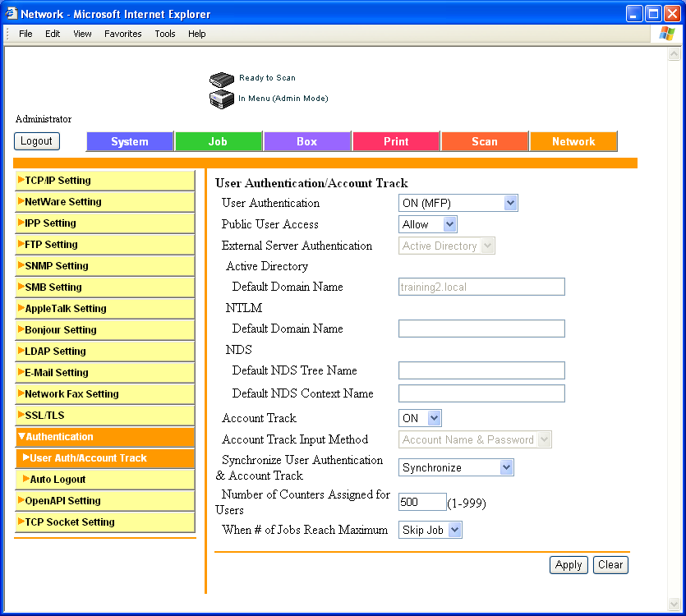
Task: Open AppleTalk Setting in the sidebar
Action: click(x=105, y=309)
